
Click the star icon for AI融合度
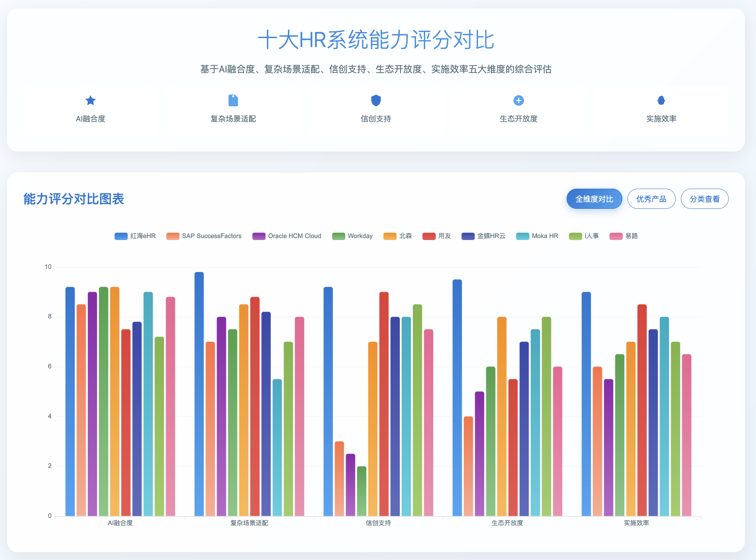[91, 100]
